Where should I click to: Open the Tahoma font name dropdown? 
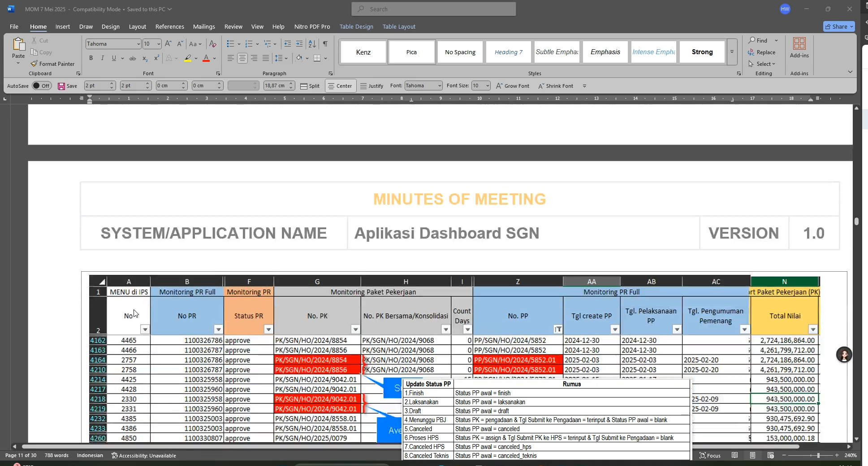pos(138,44)
